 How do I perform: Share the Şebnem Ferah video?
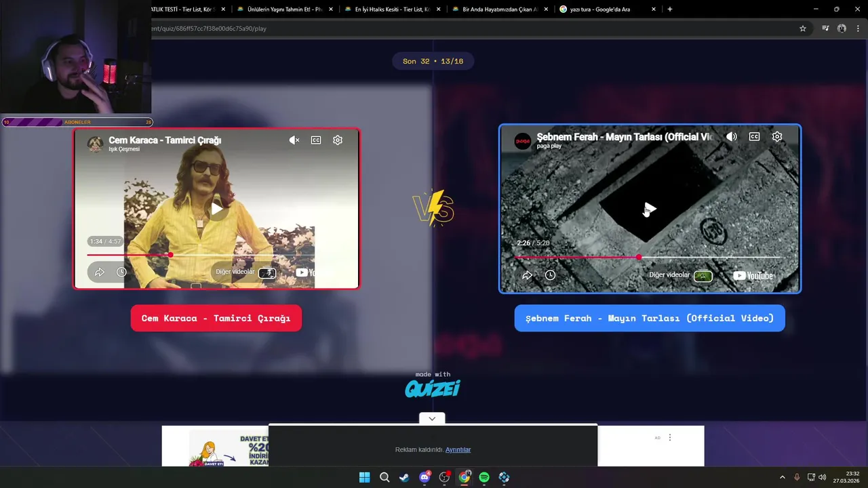pyautogui.click(x=527, y=275)
